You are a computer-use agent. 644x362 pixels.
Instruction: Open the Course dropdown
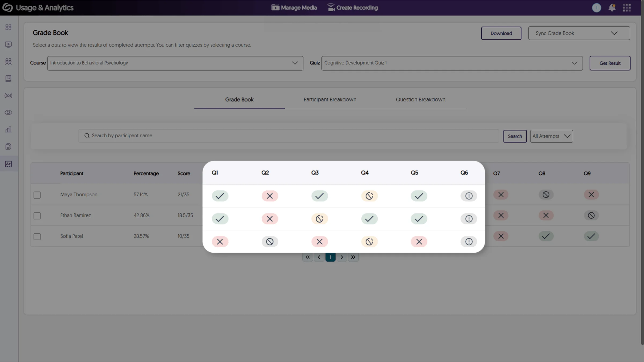[x=175, y=63]
